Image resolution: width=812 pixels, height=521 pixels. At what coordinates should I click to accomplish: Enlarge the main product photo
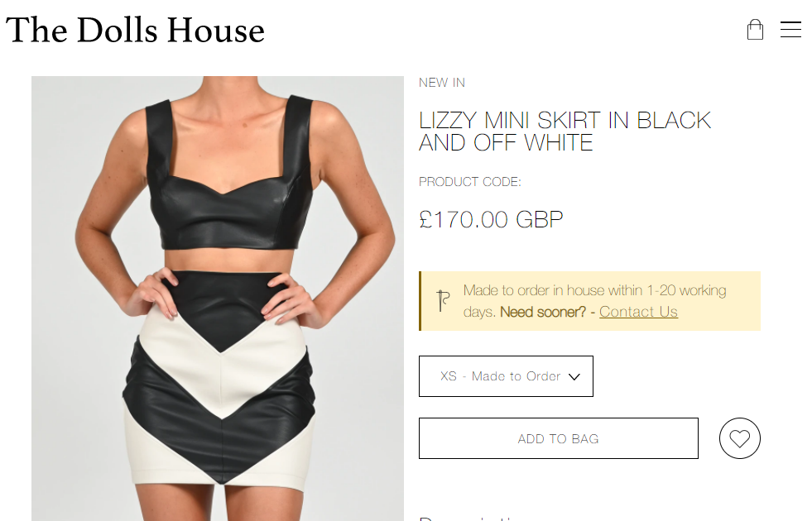(218, 299)
